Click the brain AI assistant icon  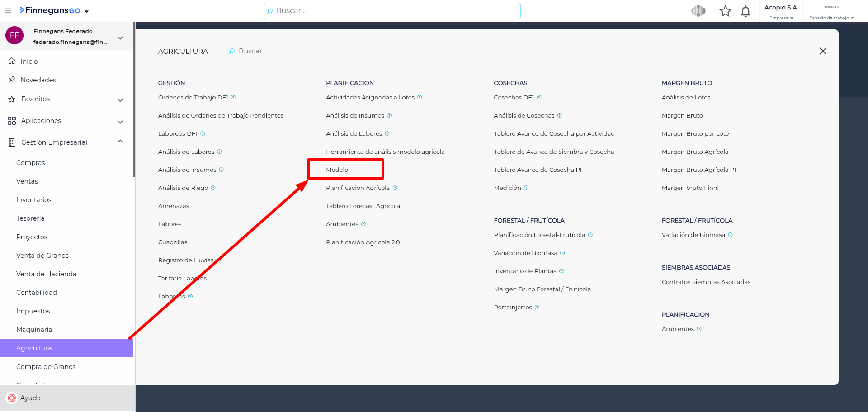[x=698, y=11]
